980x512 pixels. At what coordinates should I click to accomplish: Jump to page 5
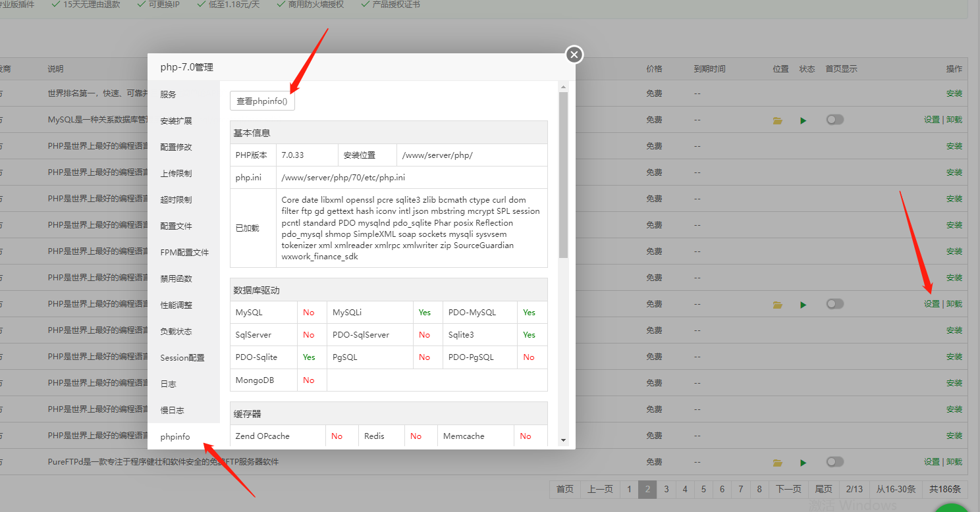(x=703, y=489)
